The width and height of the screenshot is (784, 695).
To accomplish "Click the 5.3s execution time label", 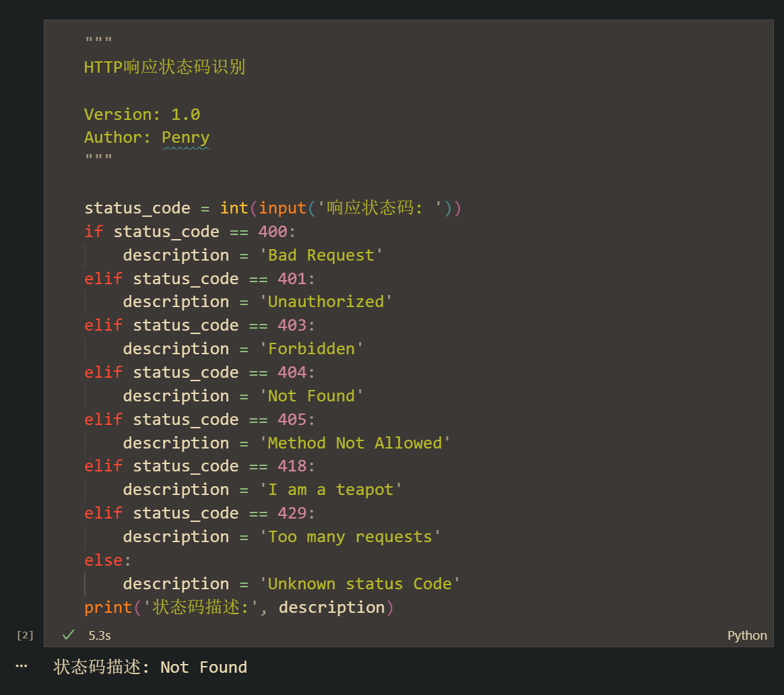I will click(100, 636).
